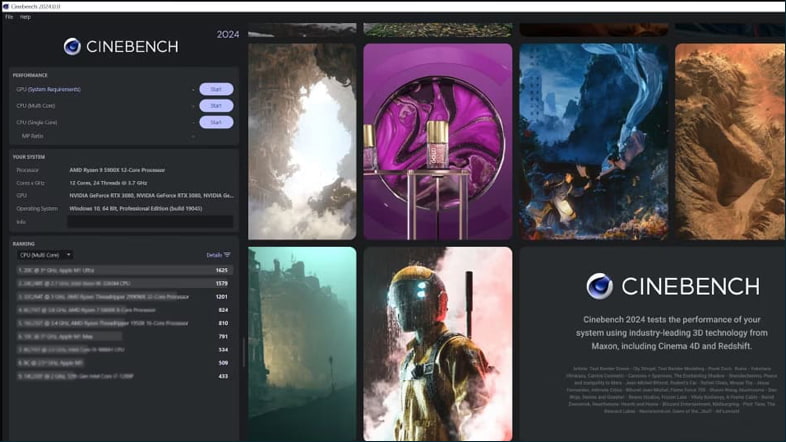Click the panel divider handle beside ranking
786x442 pixels.
(x=244, y=352)
